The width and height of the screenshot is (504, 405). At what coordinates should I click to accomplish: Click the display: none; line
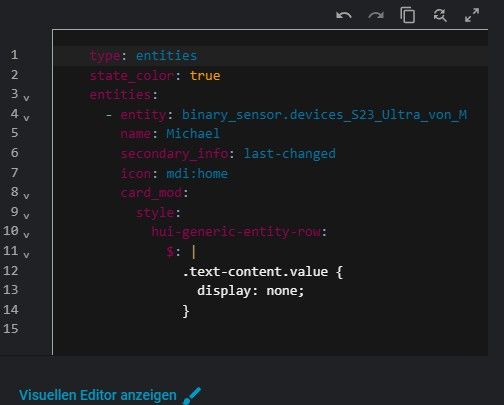251,291
